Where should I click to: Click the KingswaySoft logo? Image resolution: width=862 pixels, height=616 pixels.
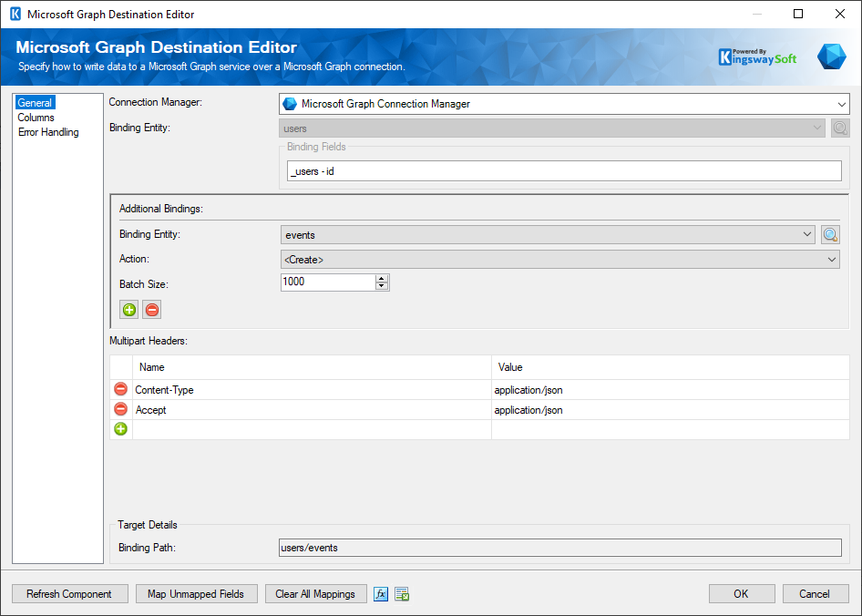757,56
